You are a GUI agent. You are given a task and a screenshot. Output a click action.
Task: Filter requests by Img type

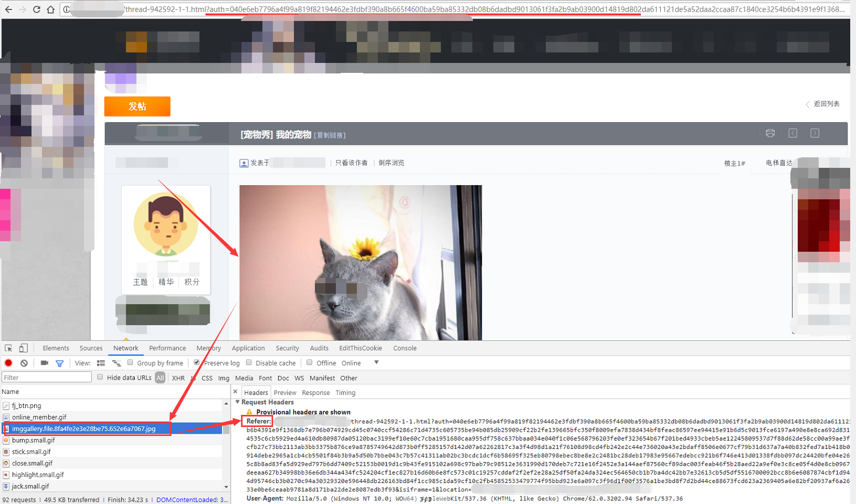[x=224, y=378]
